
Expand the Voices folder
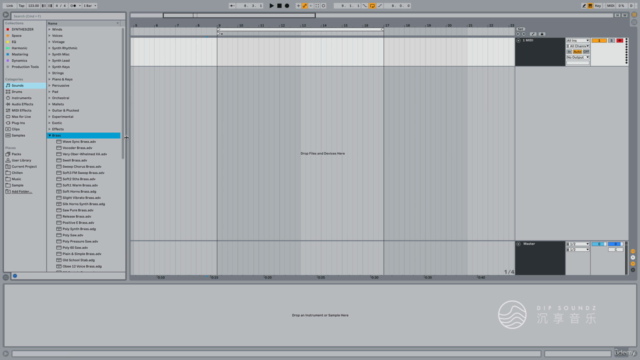[50, 36]
